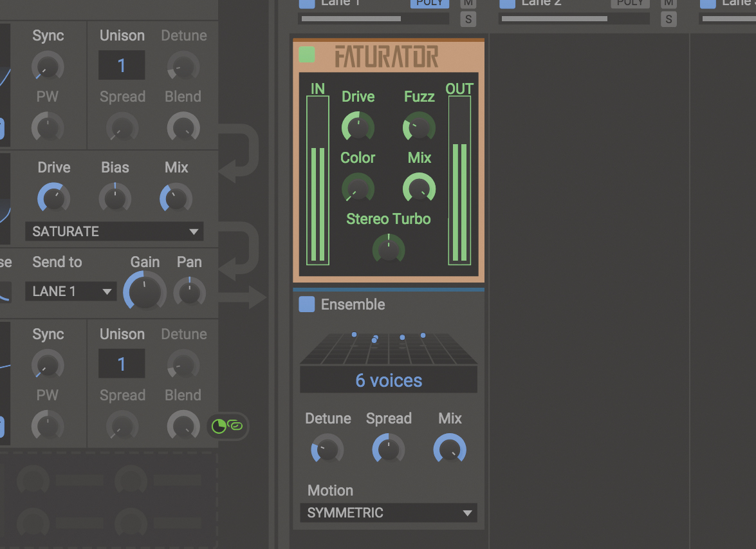The image size is (756, 549).
Task: Click the output Pan knob
Action: tap(189, 292)
